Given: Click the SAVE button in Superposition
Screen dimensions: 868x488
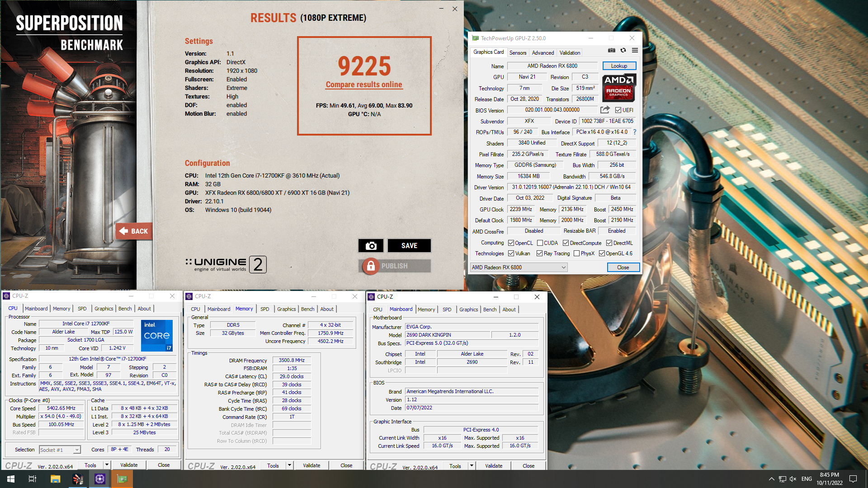Looking at the screenshot, I should click(x=409, y=245).
